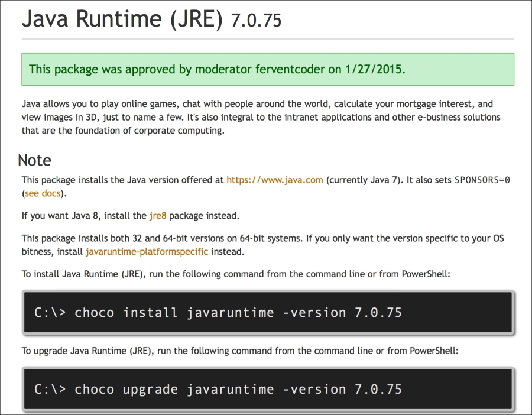Click the SPONSORS=0 code text
532x415 pixels.
pos(482,180)
